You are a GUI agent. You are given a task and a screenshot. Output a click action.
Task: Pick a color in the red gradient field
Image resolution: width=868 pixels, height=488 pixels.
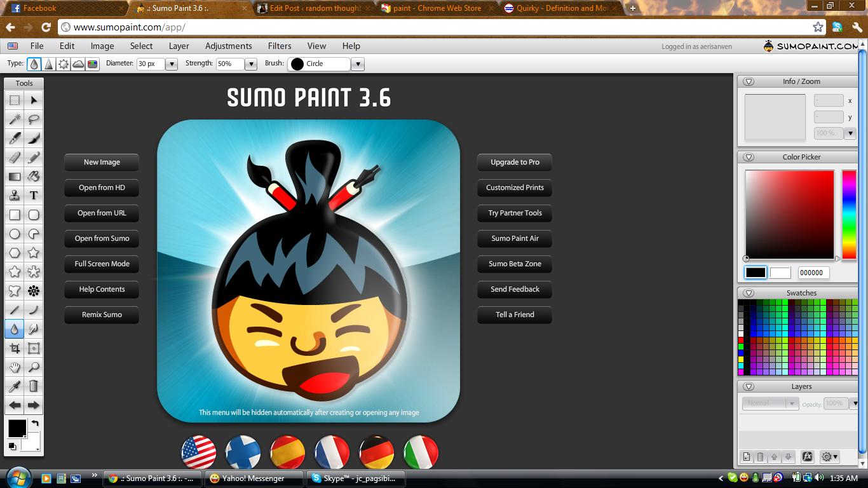click(790, 215)
